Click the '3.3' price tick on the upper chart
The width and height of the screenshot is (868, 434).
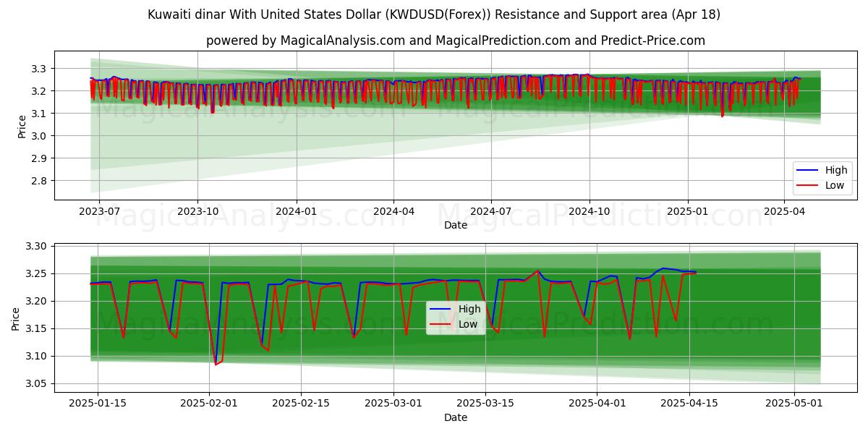coord(40,69)
